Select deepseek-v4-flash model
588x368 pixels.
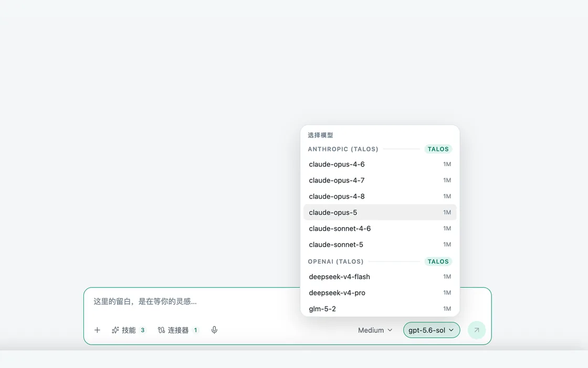(x=380, y=277)
